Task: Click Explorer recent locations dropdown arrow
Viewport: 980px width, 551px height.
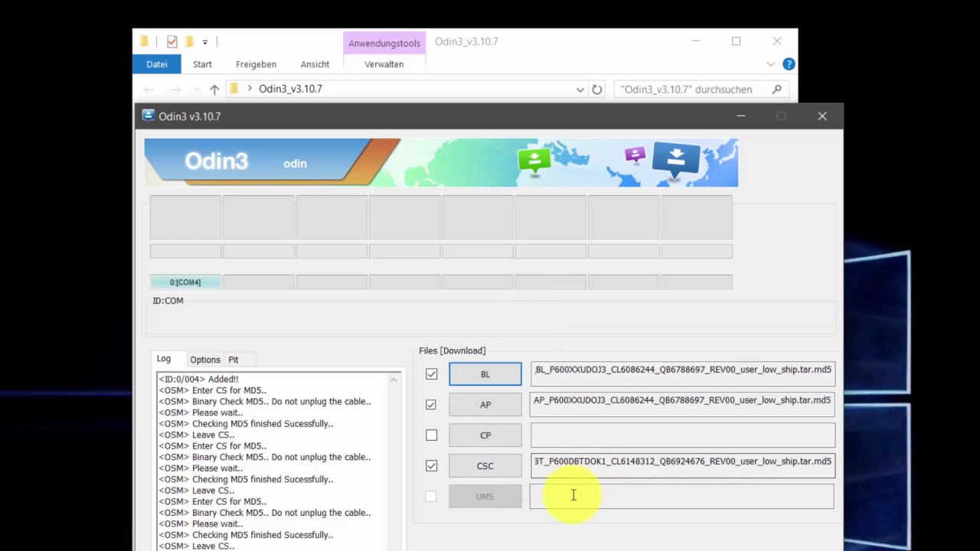Action: coord(198,90)
